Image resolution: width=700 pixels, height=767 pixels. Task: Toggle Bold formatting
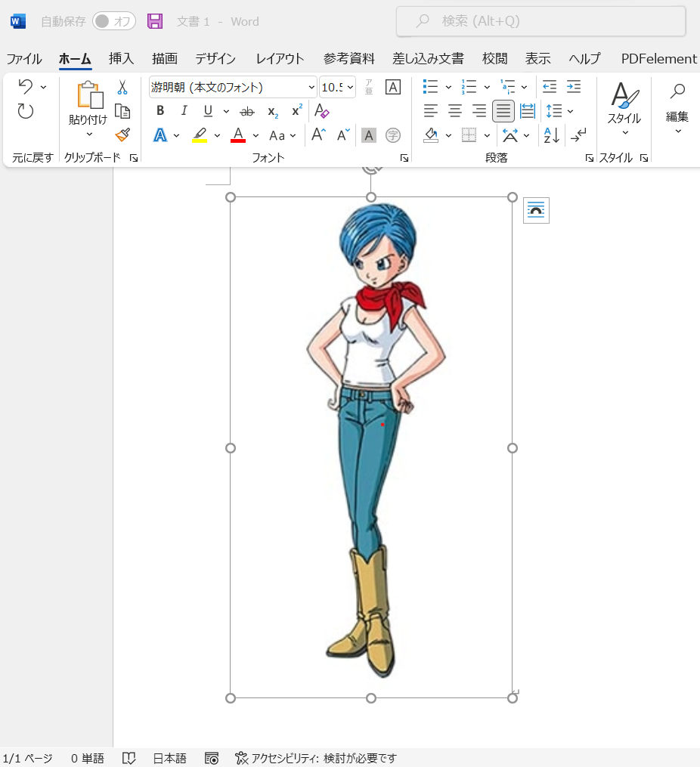point(160,111)
